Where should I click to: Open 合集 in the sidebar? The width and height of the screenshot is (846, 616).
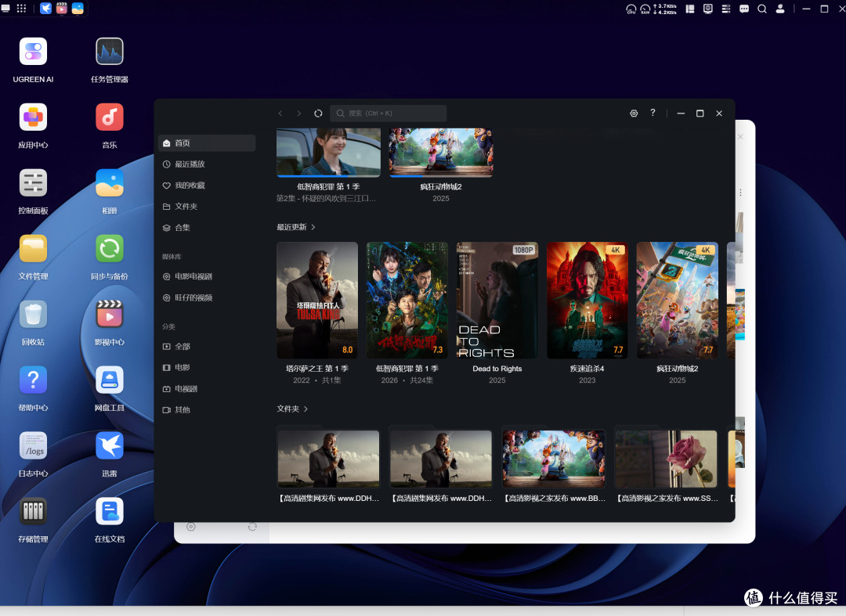pos(207,228)
